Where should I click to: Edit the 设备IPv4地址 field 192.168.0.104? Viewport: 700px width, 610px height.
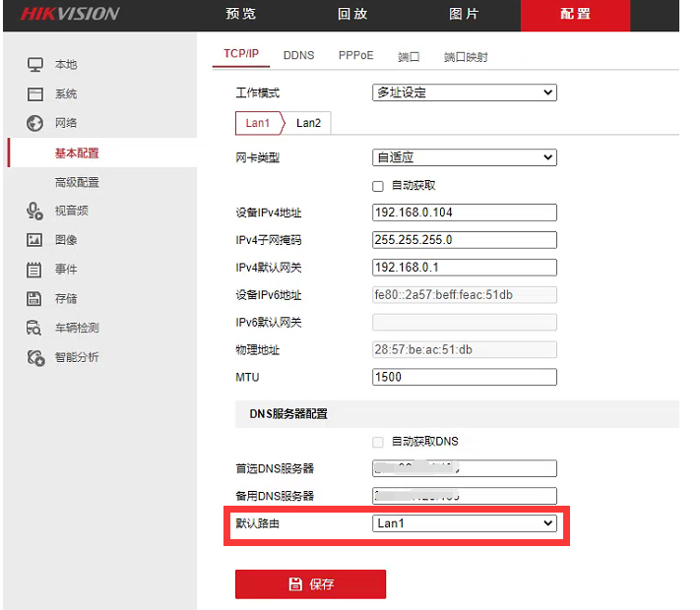pos(465,213)
